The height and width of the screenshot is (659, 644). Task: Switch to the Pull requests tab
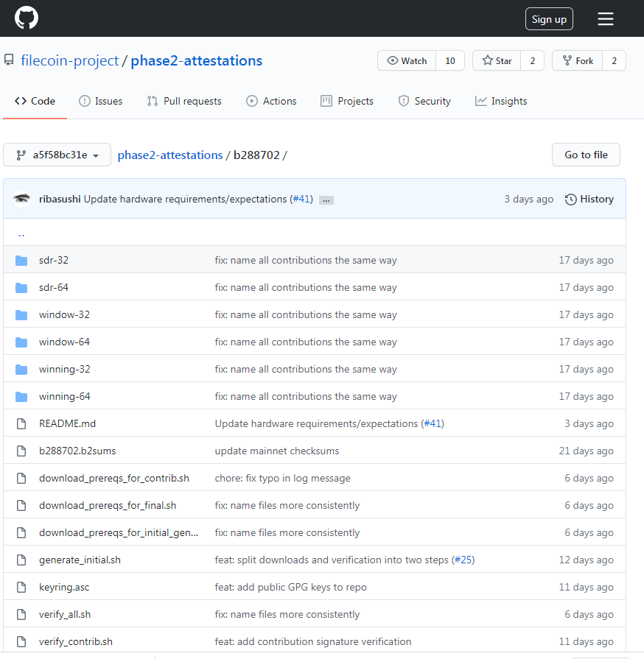pyautogui.click(x=184, y=102)
